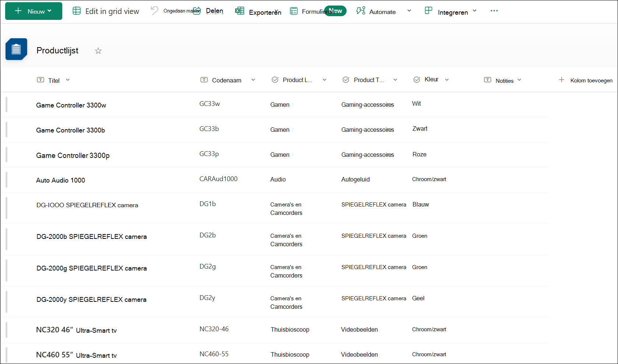Click the Audio product line cell
The image size is (618, 364).
tap(278, 180)
